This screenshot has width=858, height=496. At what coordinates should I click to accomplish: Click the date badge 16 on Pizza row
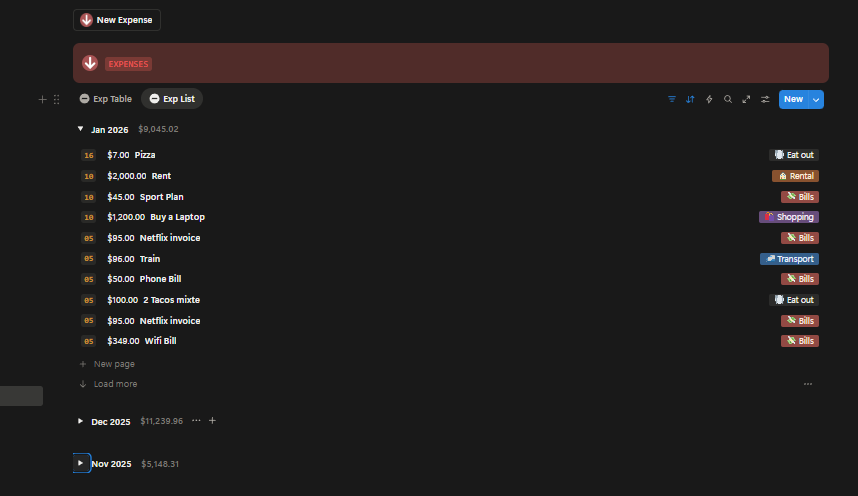[x=89, y=155]
